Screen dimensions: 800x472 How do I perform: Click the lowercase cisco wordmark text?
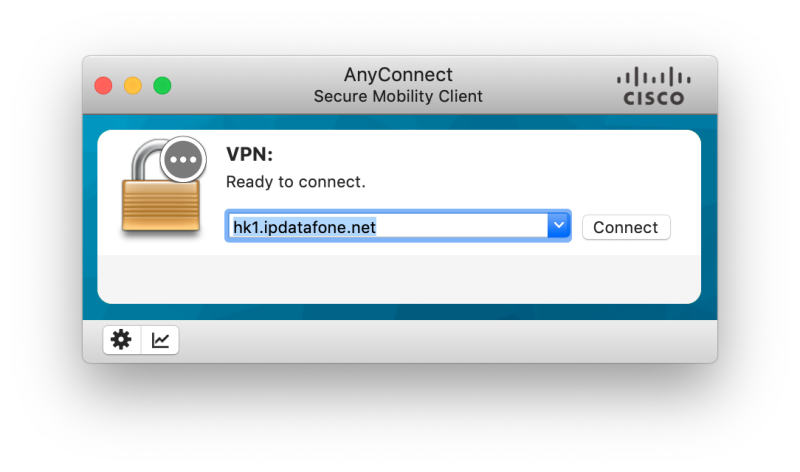[x=654, y=98]
